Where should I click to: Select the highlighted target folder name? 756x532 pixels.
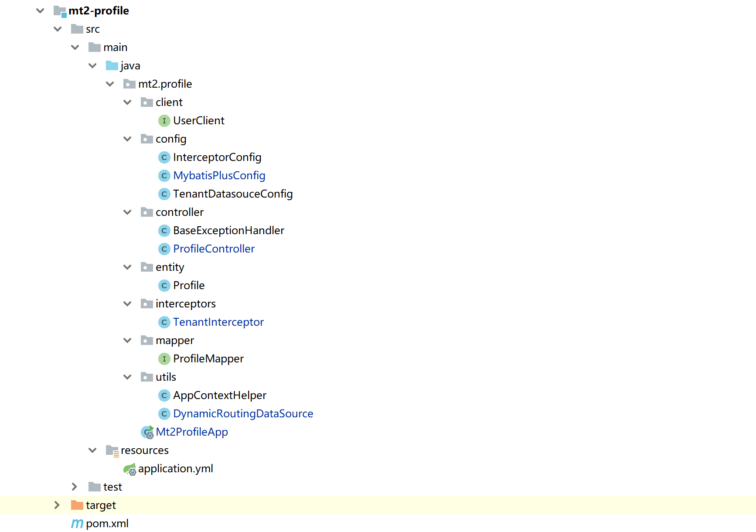(101, 505)
